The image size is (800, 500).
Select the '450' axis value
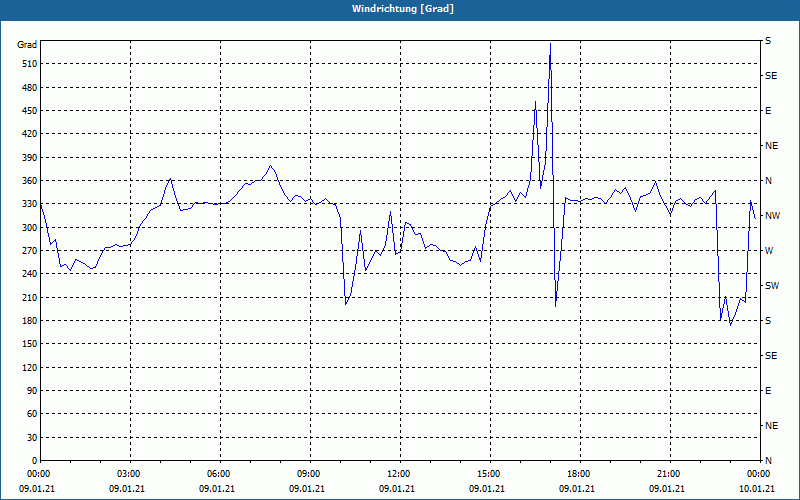29,111
